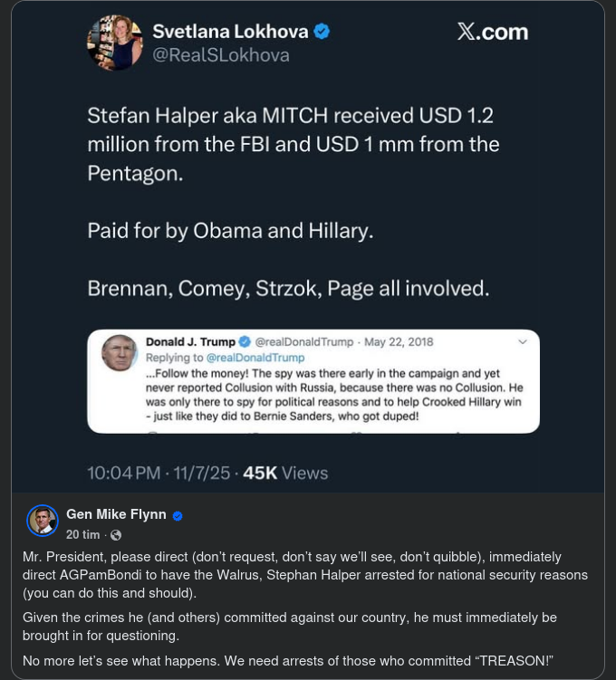This screenshot has height=680, width=616.
Task: Open the @RealSLokhova handle
Action: click(220, 55)
